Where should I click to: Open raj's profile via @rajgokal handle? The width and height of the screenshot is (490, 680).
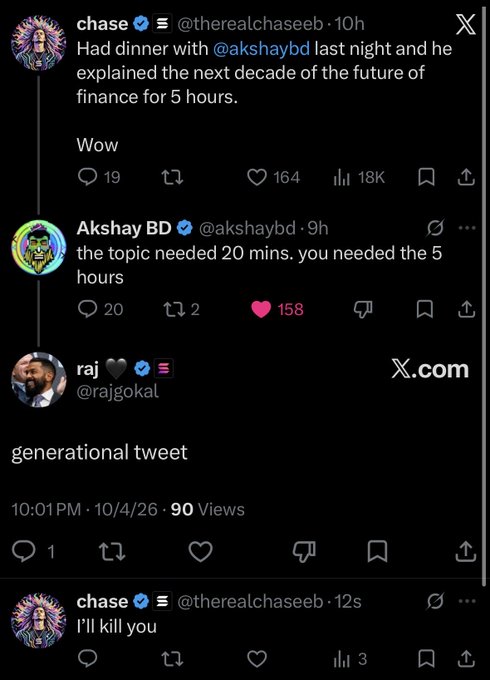(118, 391)
